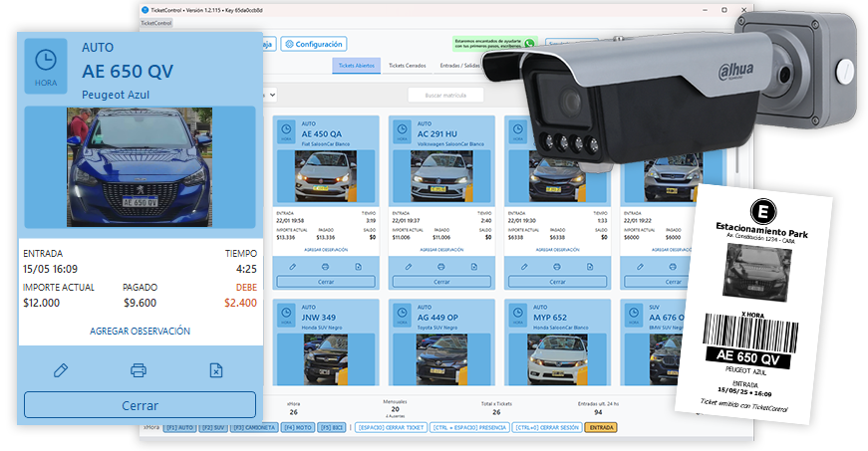Click the [F4] MOTO shortcut button
The image size is (868, 451).
pos(298,427)
